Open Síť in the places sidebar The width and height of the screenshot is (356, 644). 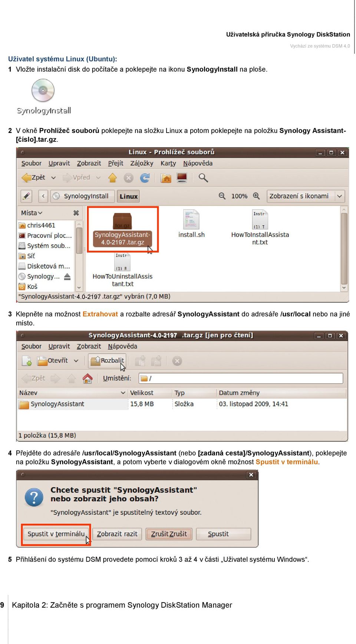[27, 256]
